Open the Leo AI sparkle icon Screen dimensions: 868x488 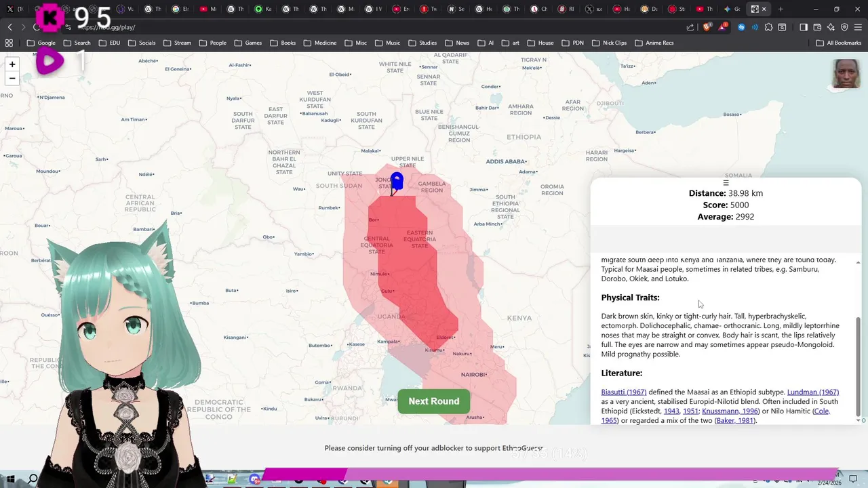[x=831, y=27]
